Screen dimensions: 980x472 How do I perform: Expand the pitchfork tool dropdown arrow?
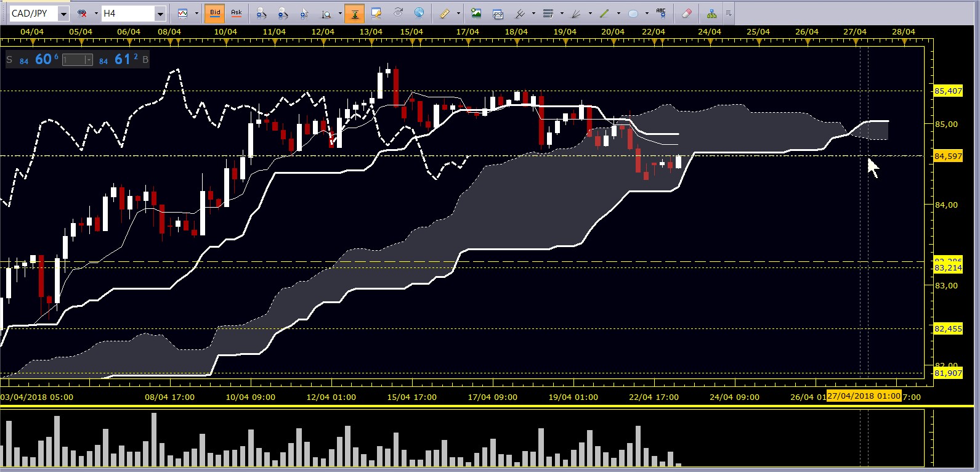coord(533,13)
